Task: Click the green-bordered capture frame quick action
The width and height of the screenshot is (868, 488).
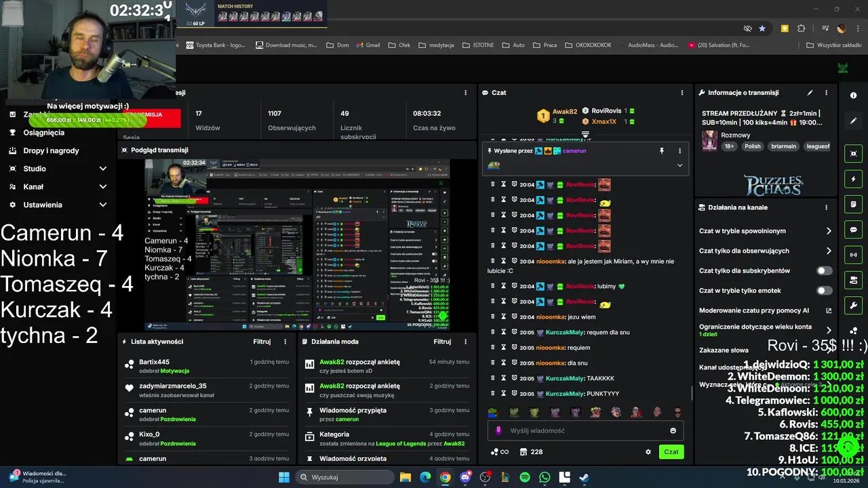Action: tap(854, 154)
